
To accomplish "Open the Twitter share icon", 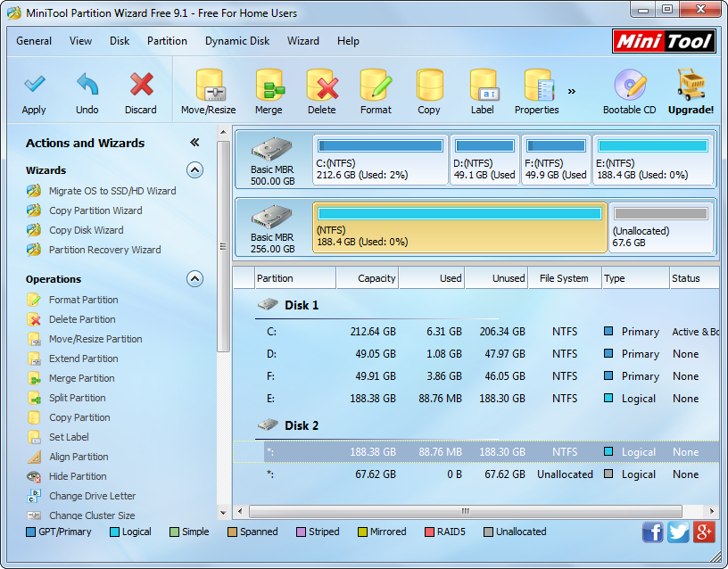I will click(678, 532).
